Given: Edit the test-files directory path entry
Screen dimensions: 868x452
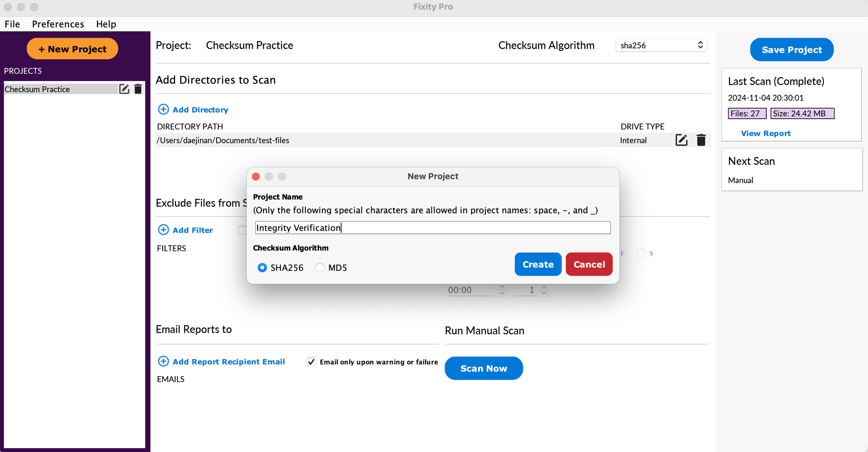Looking at the screenshot, I should (681, 140).
